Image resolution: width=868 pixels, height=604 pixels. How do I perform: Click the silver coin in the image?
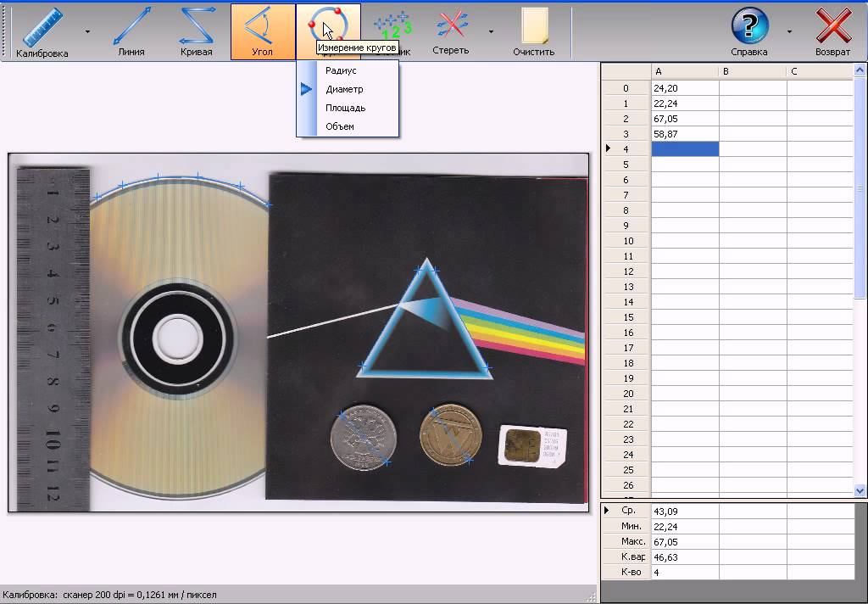(364, 438)
